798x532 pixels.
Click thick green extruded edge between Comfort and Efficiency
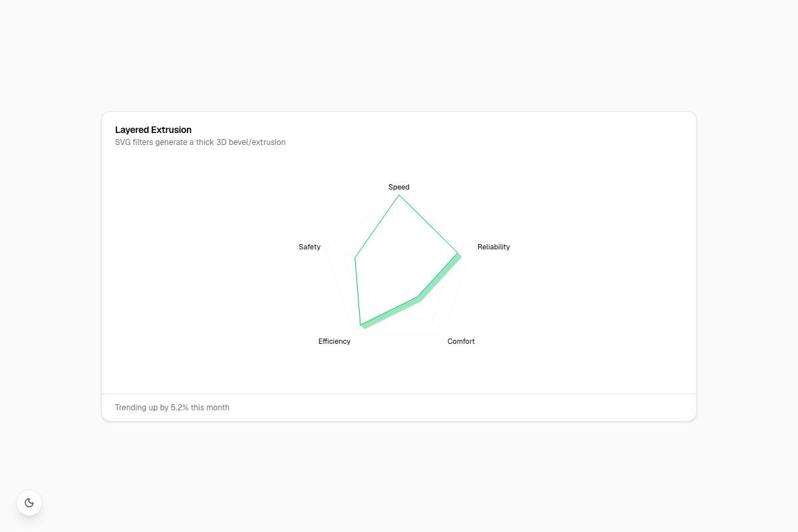click(x=391, y=313)
